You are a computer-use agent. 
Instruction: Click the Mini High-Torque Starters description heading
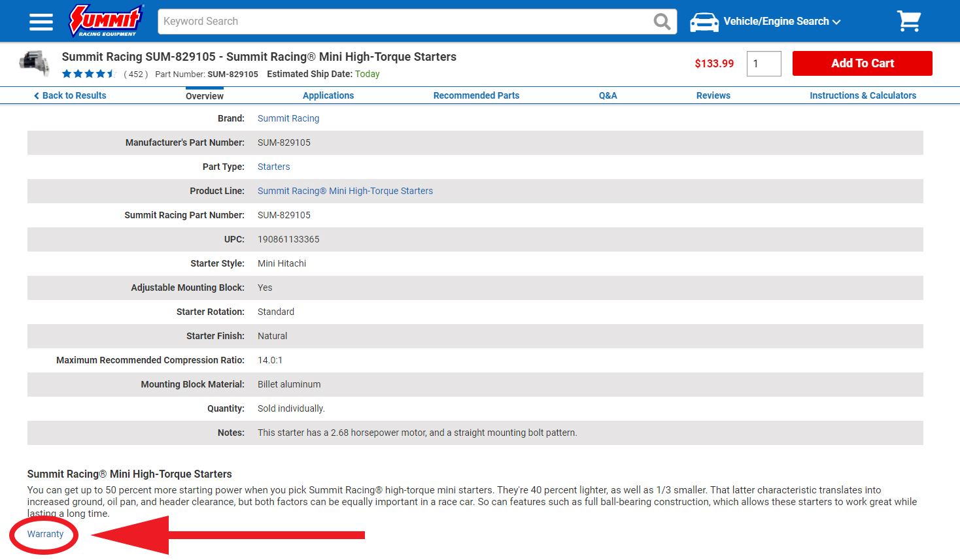129,474
